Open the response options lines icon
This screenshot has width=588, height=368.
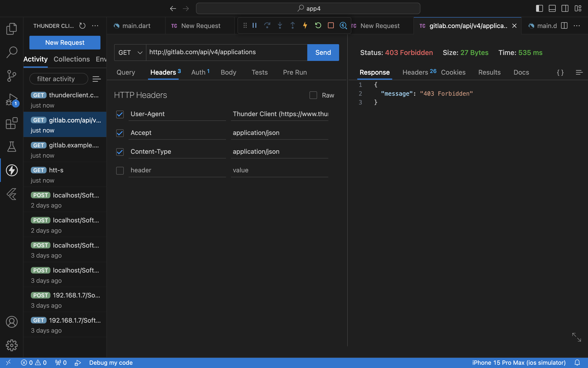click(579, 73)
